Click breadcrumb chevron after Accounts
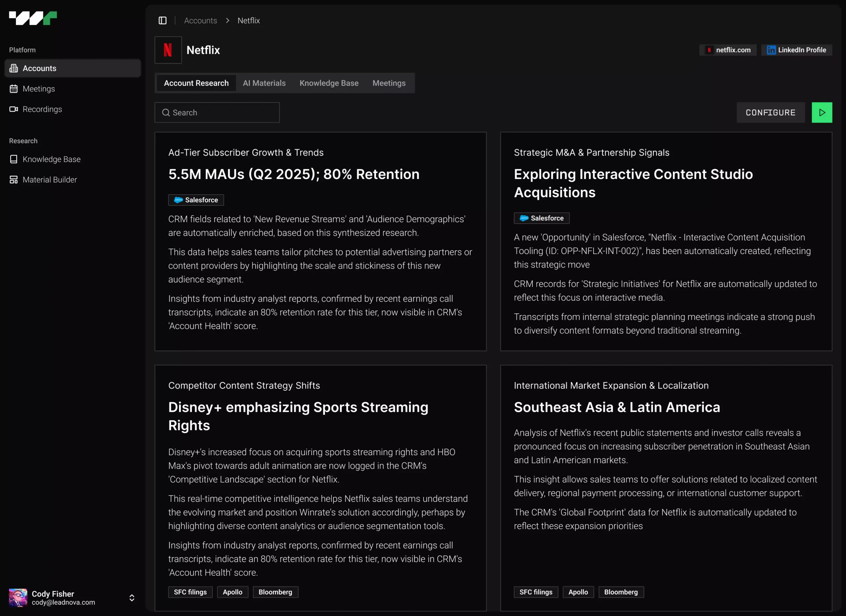846x616 pixels. (228, 20)
